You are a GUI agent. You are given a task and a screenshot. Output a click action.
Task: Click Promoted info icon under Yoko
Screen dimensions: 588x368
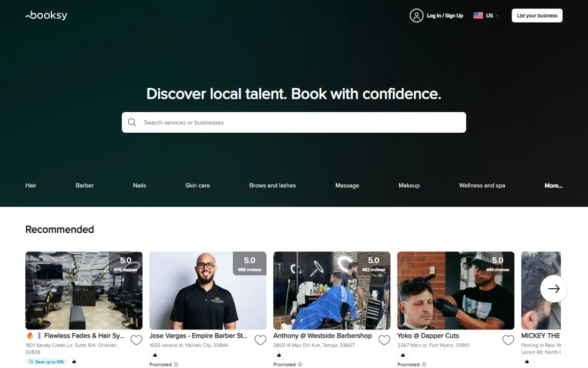tap(424, 365)
